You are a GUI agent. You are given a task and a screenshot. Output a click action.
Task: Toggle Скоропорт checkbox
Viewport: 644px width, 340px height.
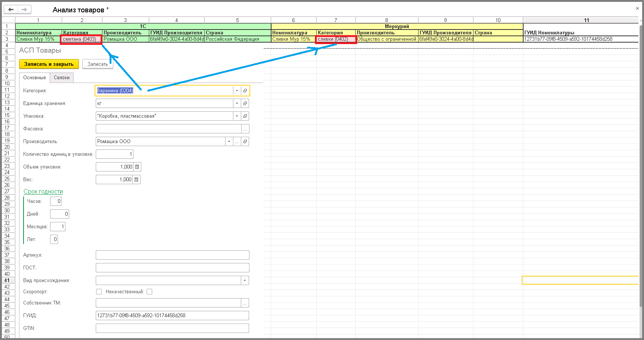tap(99, 292)
